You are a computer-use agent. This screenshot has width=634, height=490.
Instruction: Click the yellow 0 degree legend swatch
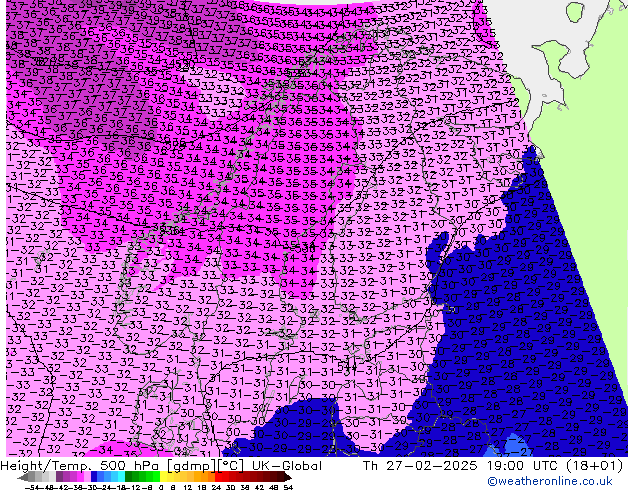pos(163,477)
